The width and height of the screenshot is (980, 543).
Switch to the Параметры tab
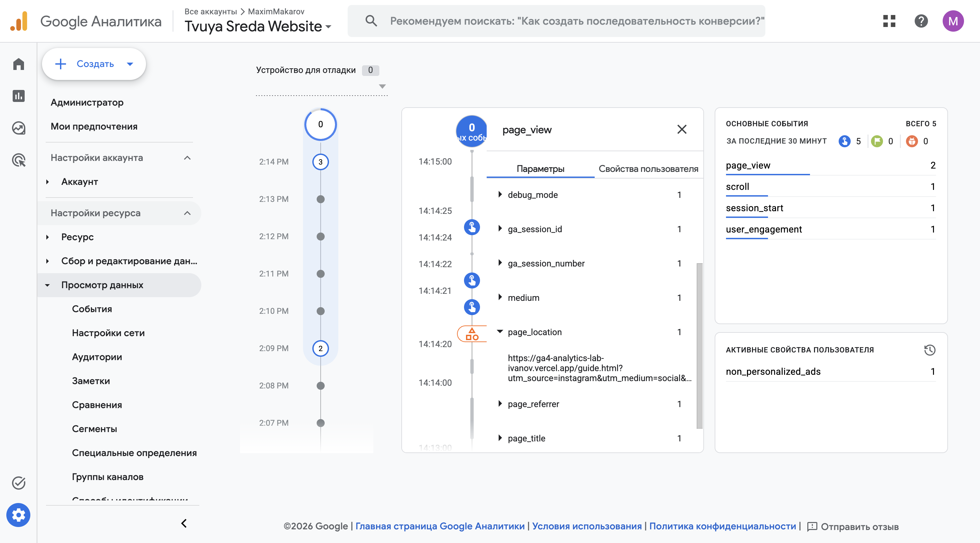pos(540,169)
